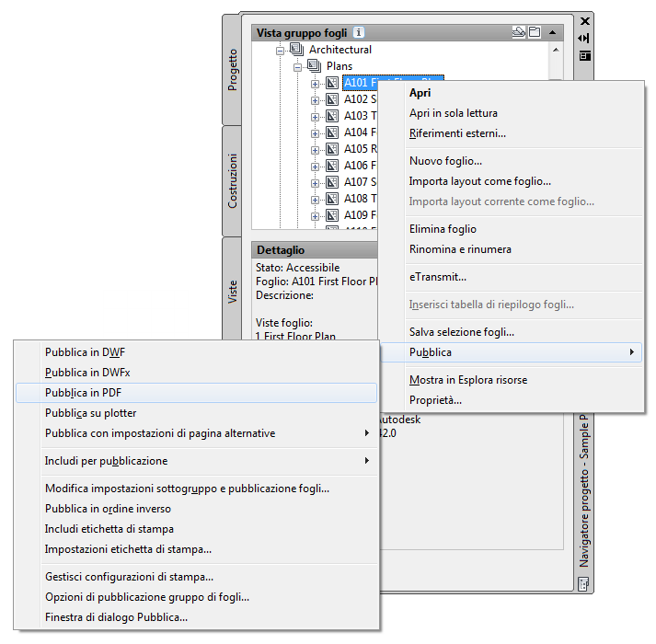Expand the A105 sheet node
Screen dimensions: 656x644
click(x=315, y=150)
